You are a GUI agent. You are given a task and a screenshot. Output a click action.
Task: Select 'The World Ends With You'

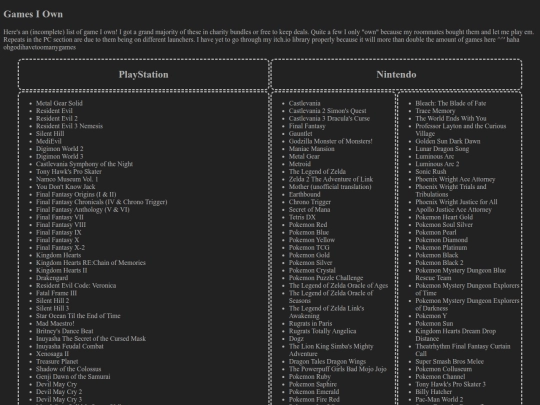pyautogui.click(x=451, y=118)
